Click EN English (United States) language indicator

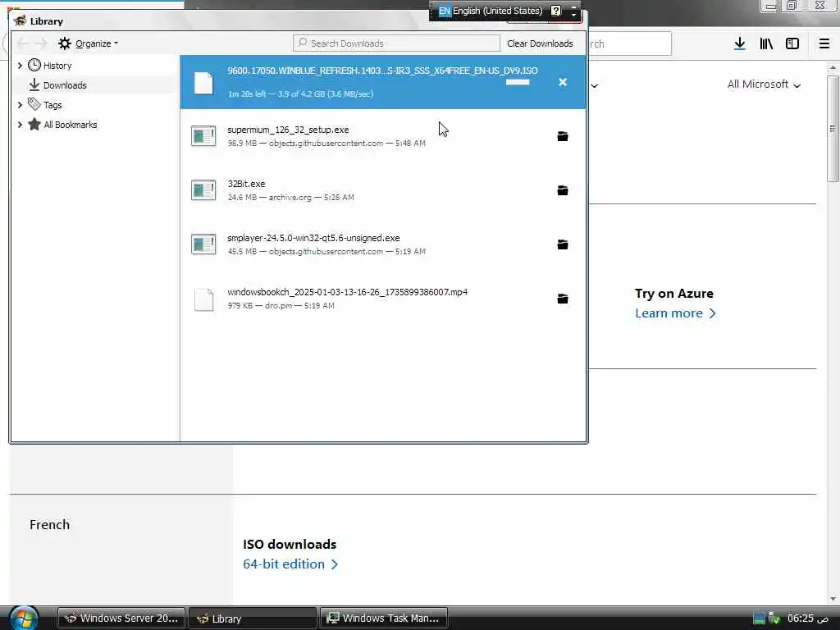pos(491,11)
